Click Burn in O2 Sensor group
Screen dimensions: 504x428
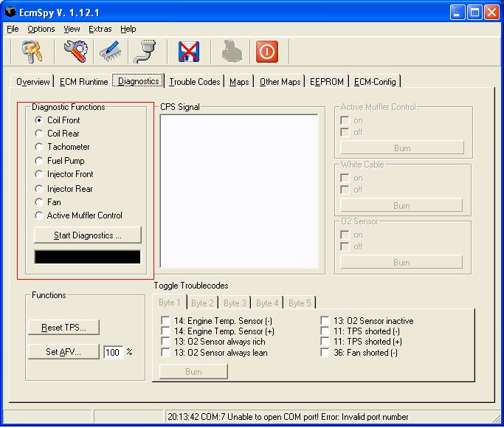(401, 263)
